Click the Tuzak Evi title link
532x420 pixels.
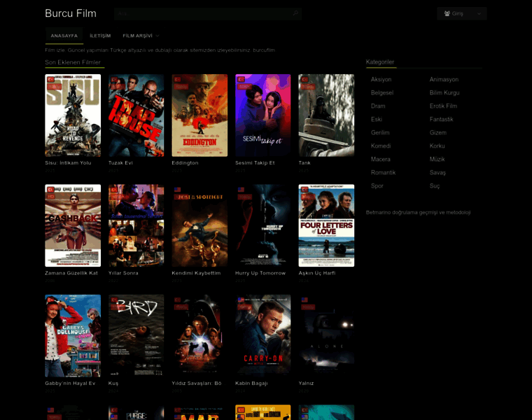(120, 163)
